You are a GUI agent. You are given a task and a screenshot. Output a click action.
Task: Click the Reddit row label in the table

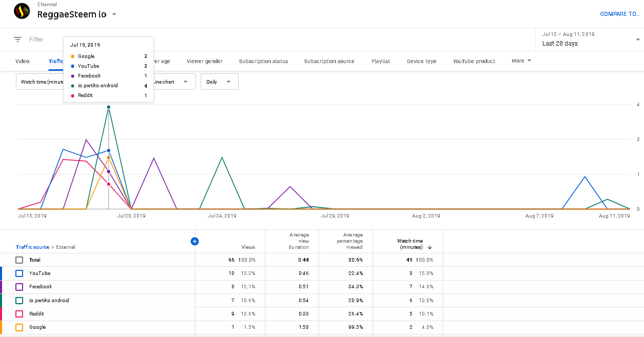[x=36, y=314]
